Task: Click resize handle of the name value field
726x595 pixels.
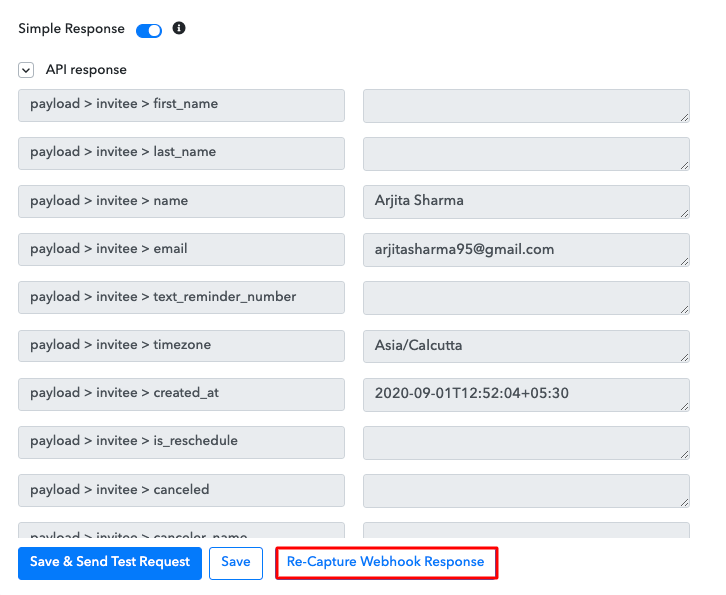Action: (683, 212)
